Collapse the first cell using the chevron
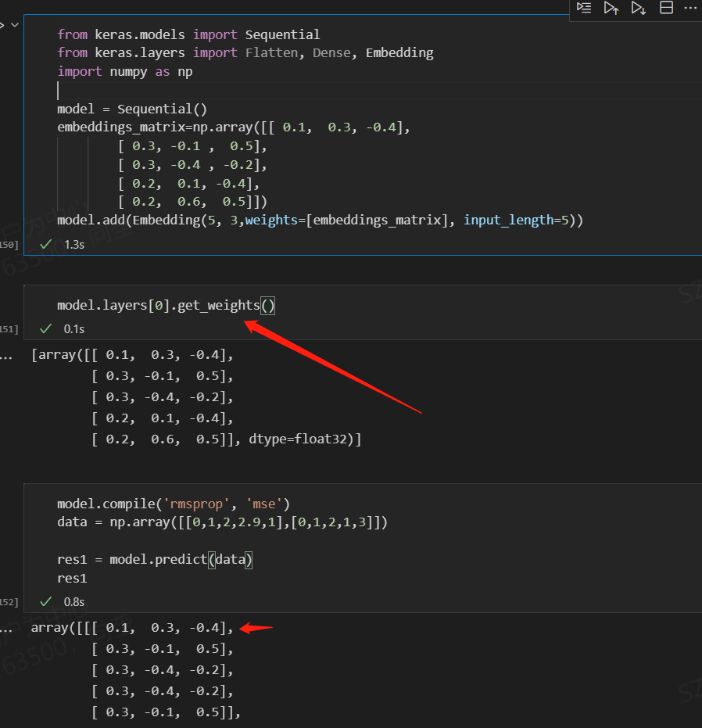 tap(14, 23)
